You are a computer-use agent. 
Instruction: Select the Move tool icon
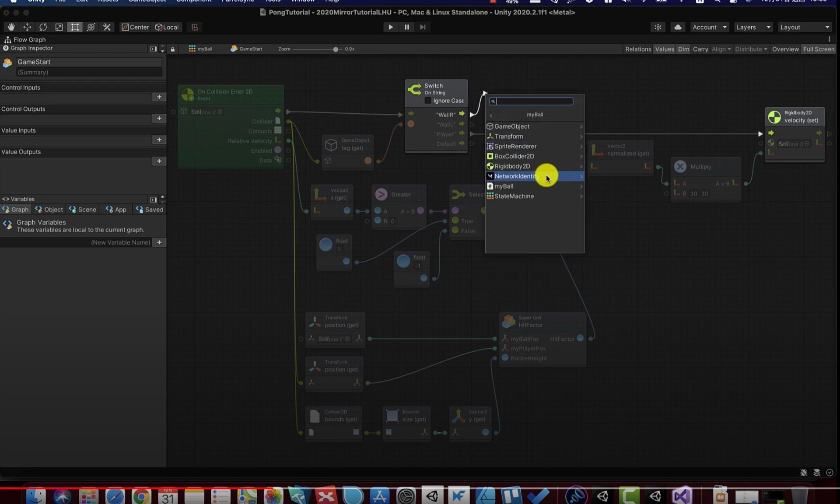tap(27, 27)
